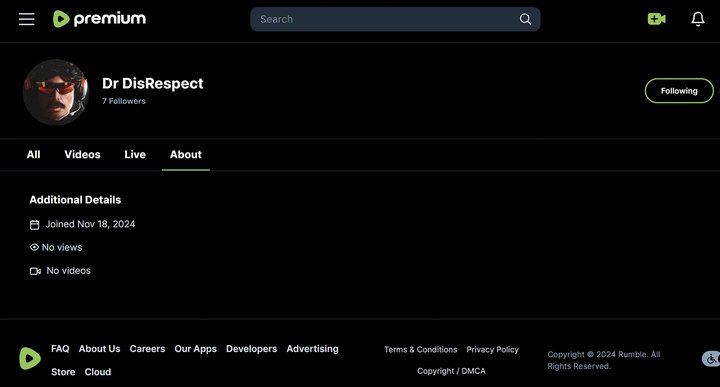Click the eye icon beside No views
720x387 pixels.
click(34, 247)
